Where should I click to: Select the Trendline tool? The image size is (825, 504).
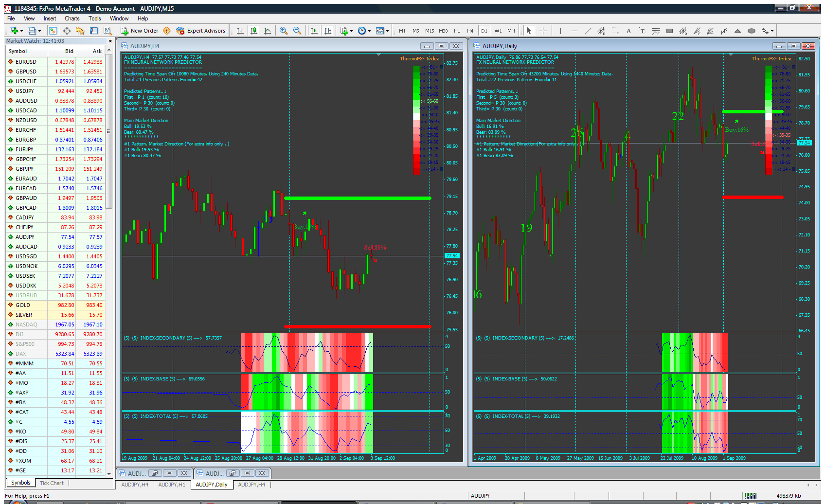pyautogui.click(x=588, y=31)
